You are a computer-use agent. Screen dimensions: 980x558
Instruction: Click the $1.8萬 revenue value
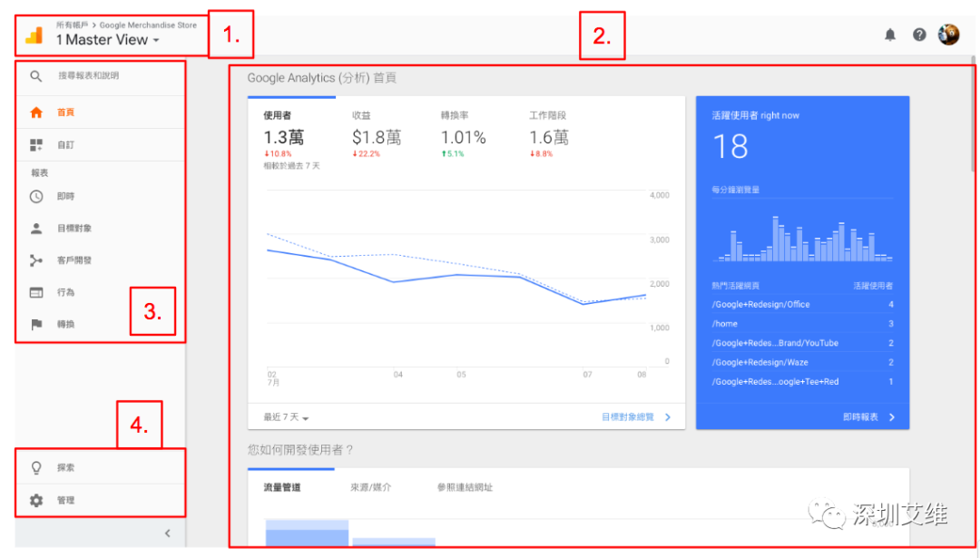377,138
